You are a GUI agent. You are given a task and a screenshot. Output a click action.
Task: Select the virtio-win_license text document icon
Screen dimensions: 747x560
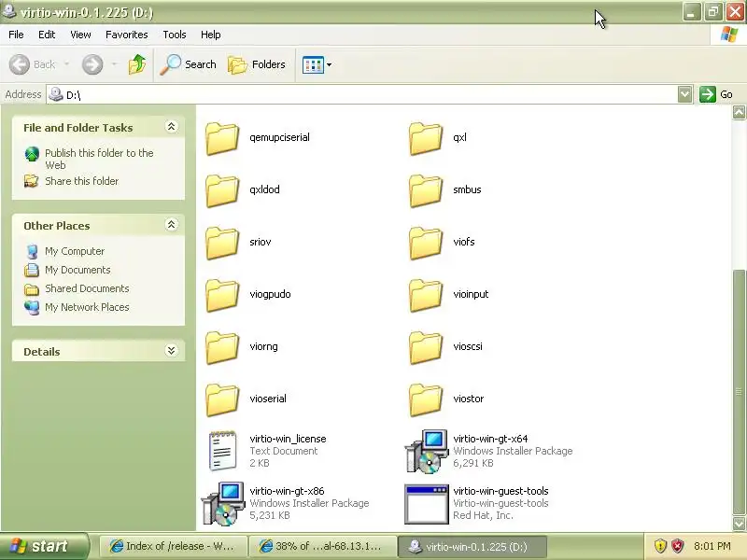point(222,451)
